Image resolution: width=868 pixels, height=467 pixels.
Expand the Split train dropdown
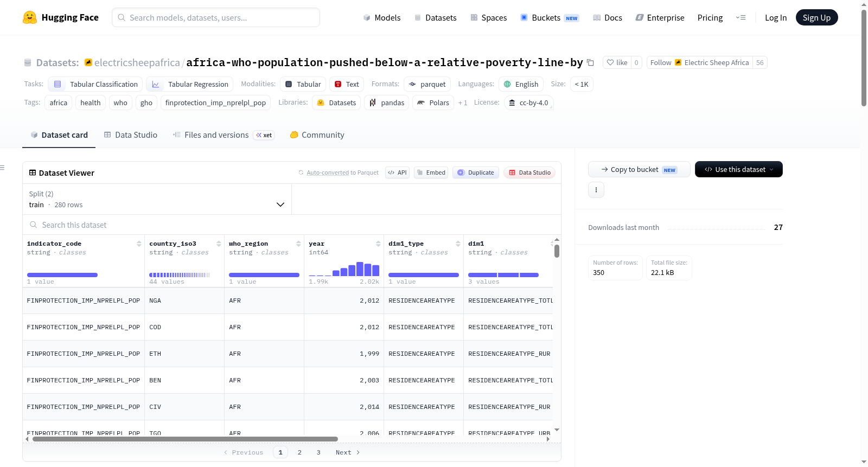157,199
